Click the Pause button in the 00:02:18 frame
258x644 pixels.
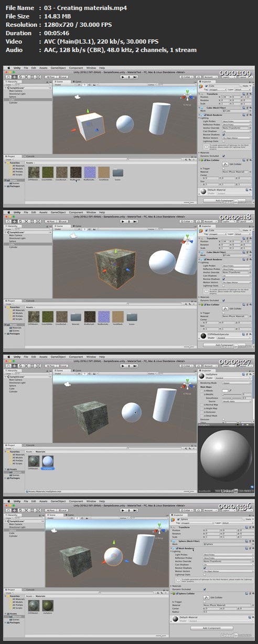[128, 221]
